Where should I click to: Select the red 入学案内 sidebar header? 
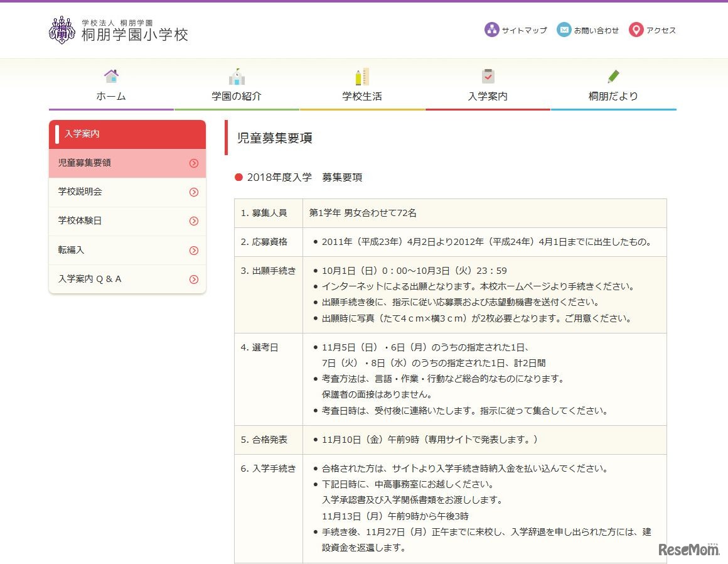[127, 134]
